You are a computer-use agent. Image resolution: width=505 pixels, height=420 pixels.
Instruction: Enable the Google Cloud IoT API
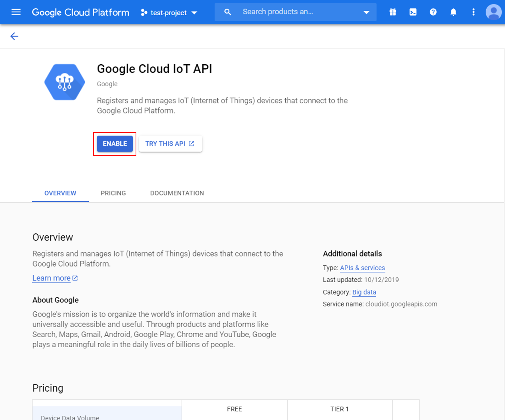pos(115,144)
